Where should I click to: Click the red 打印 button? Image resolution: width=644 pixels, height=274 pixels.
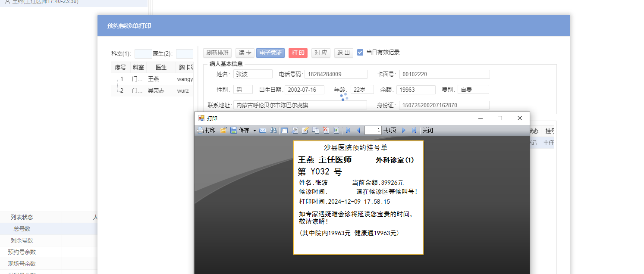[298, 53]
